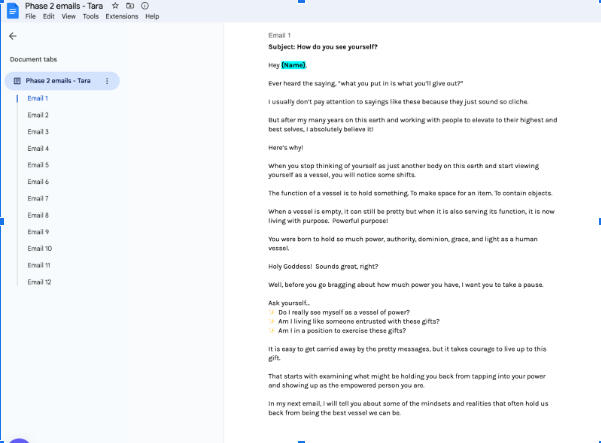Open the Help menu

(x=152, y=17)
